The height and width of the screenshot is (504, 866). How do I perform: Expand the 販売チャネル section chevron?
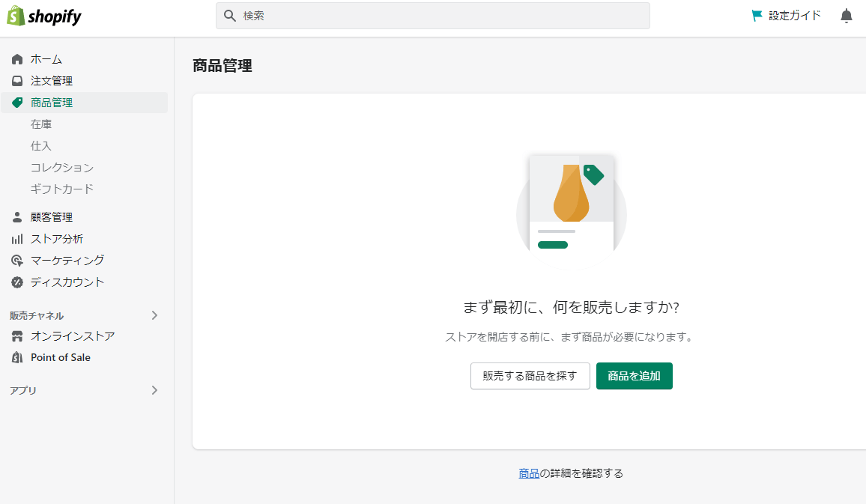155,315
